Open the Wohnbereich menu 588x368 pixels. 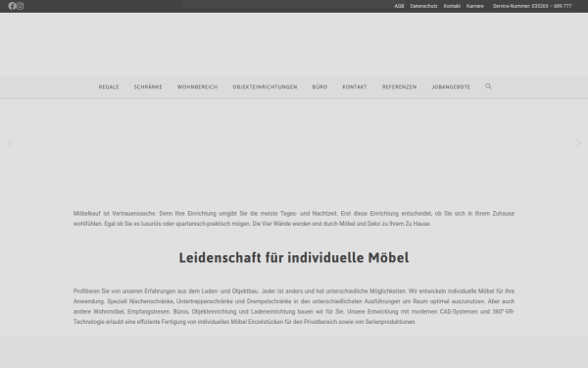(197, 86)
